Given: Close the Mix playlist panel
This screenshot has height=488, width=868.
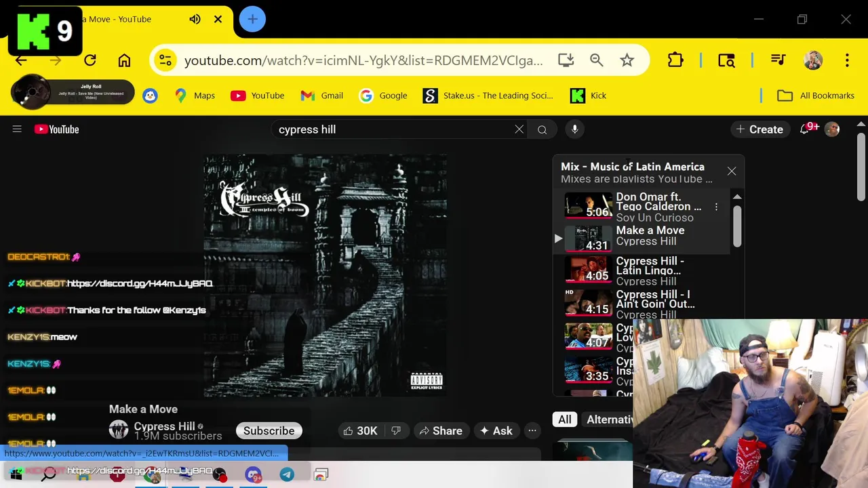Looking at the screenshot, I should pos(732,171).
